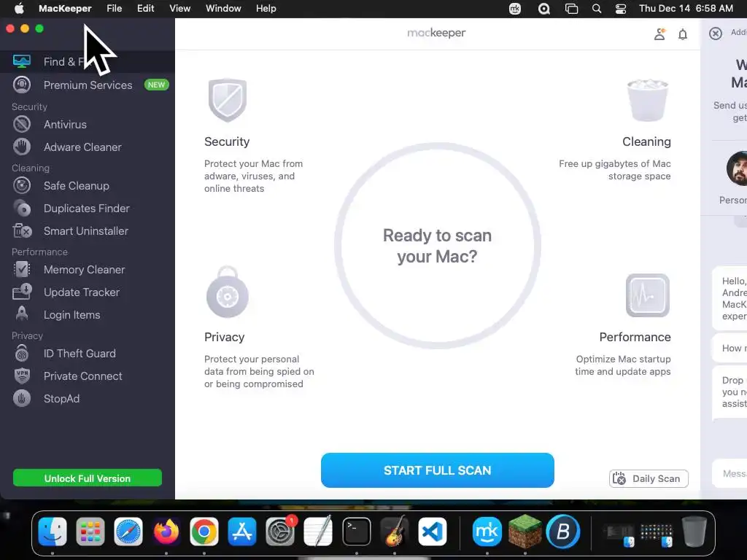The image size is (747, 560).
Task: Open ID Theft Guard fingerprint icon
Action: [21, 354]
